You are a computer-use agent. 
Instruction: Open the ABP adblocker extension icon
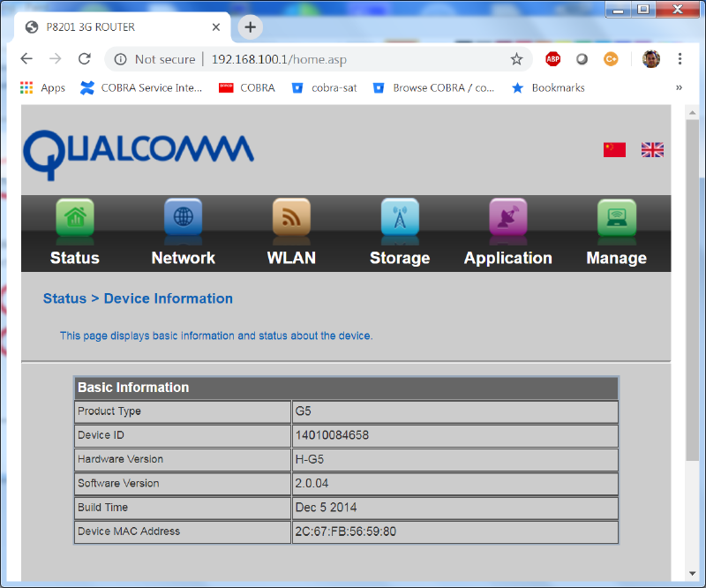[x=552, y=58]
